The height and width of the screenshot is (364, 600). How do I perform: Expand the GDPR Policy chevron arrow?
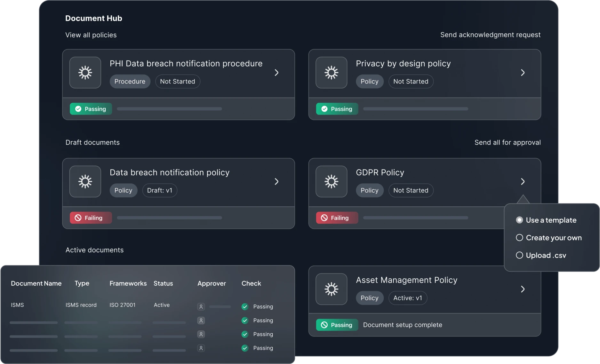(x=523, y=181)
